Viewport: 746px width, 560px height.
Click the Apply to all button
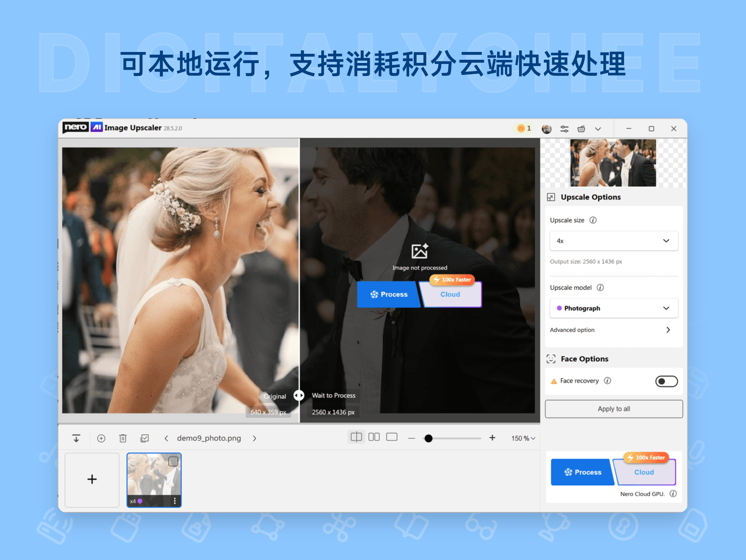click(x=614, y=409)
